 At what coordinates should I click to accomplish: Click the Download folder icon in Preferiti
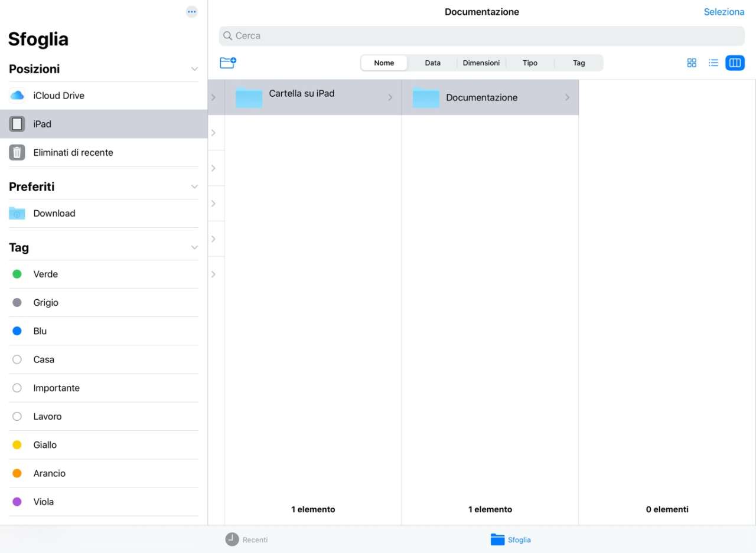17,213
